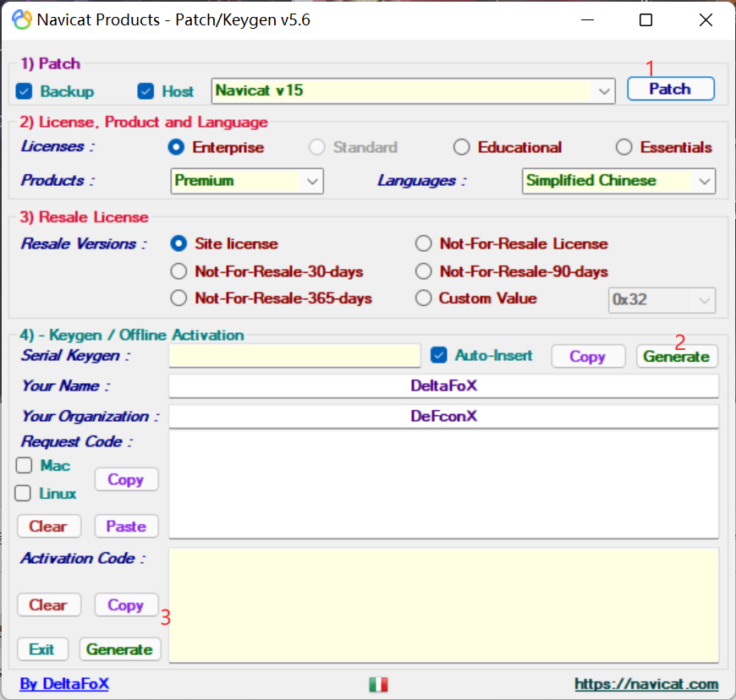The height and width of the screenshot is (700, 736).
Task: Toggle the Backup checkbox
Action: pos(24,90)
